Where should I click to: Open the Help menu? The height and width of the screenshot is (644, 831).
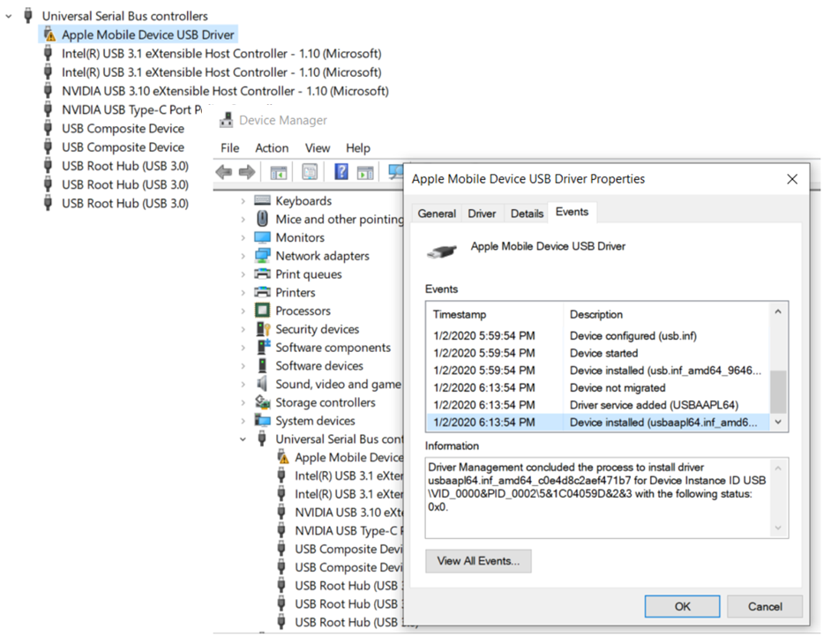[358, 148]
